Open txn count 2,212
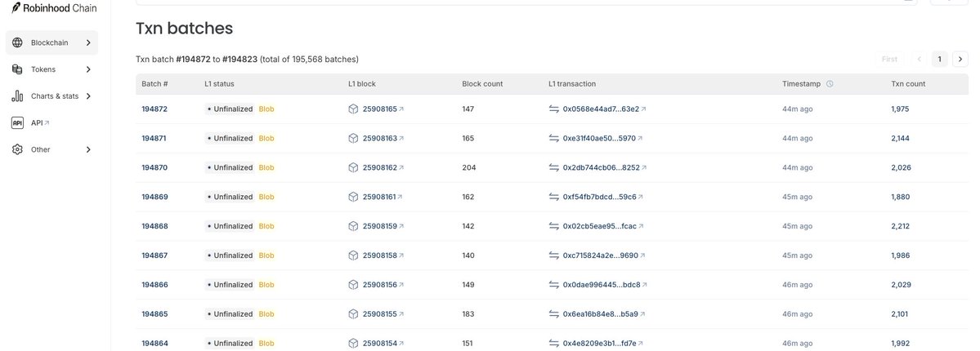This screenshot has height=351, width=980. coord(901,226)
